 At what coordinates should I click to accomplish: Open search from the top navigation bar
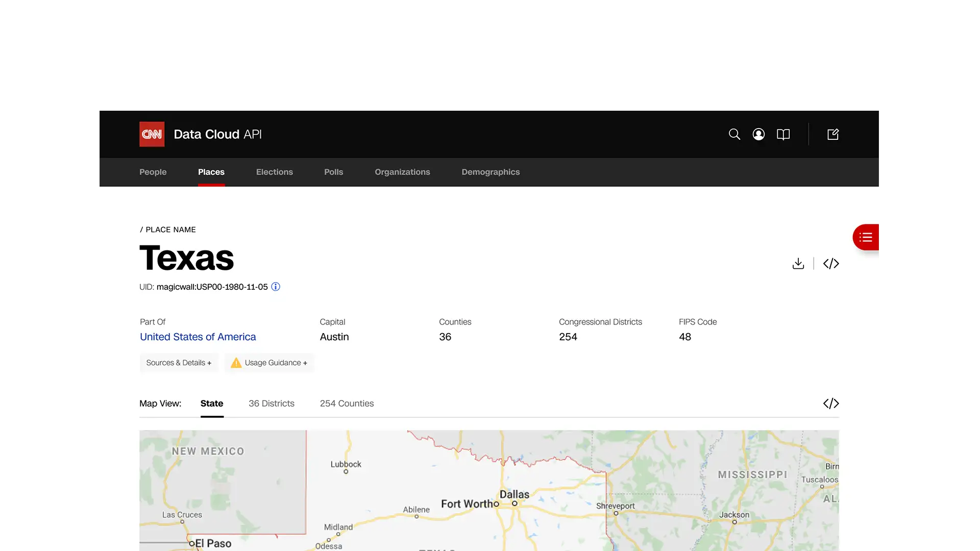734,134
